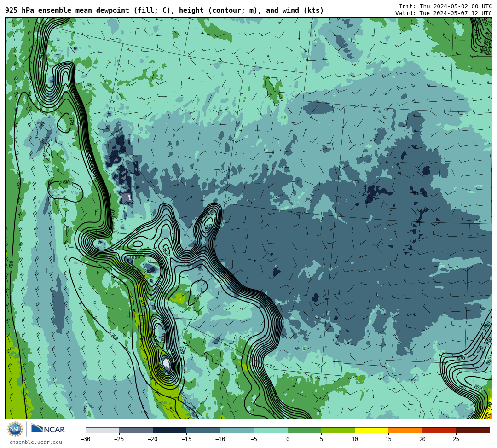Click the '10' colorbar tick label
The image size is (497, 448).
point(355,439)
